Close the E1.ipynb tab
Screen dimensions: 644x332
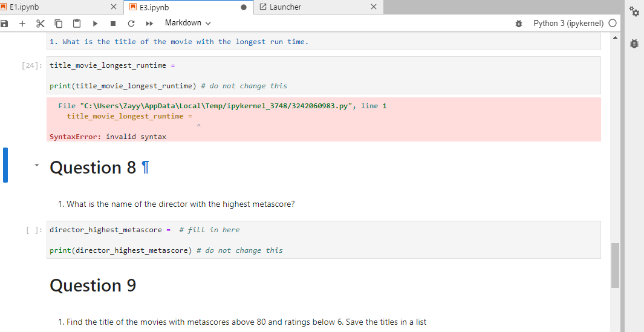114,7
